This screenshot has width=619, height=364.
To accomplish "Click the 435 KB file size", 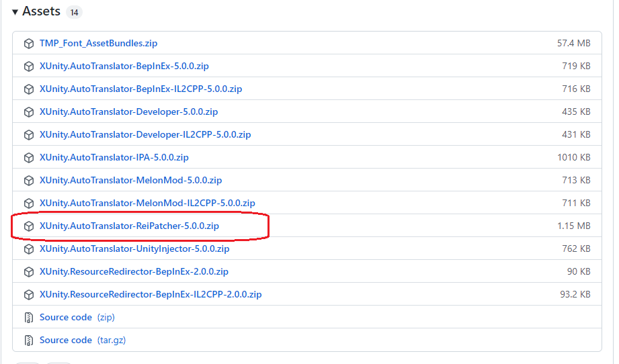I will (x=577, y=112).
